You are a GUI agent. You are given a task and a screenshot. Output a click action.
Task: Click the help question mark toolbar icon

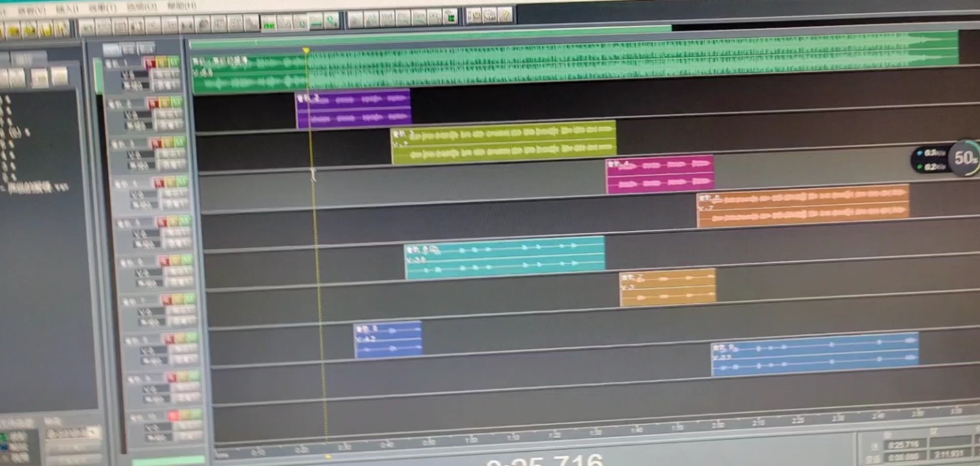[506, 15]
